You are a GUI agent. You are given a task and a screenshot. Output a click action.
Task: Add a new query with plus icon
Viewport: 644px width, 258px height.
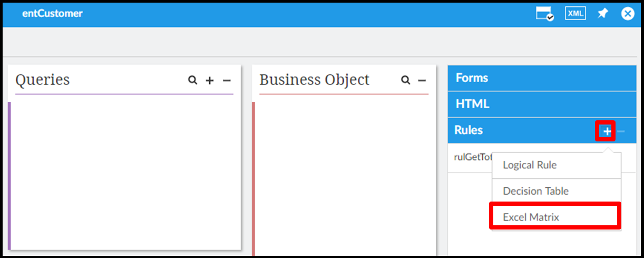[x=210, y=80]
